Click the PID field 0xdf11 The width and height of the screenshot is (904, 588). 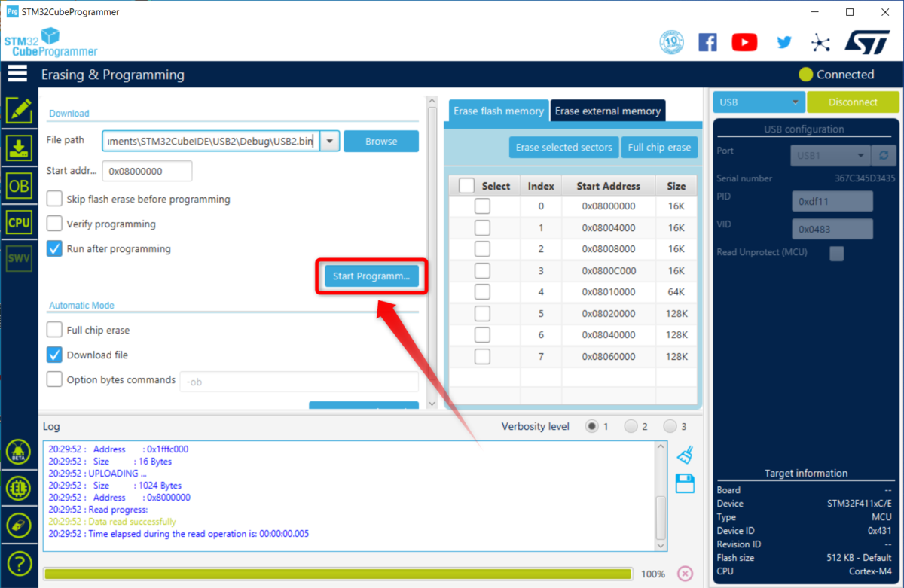(x=832, y=201)
